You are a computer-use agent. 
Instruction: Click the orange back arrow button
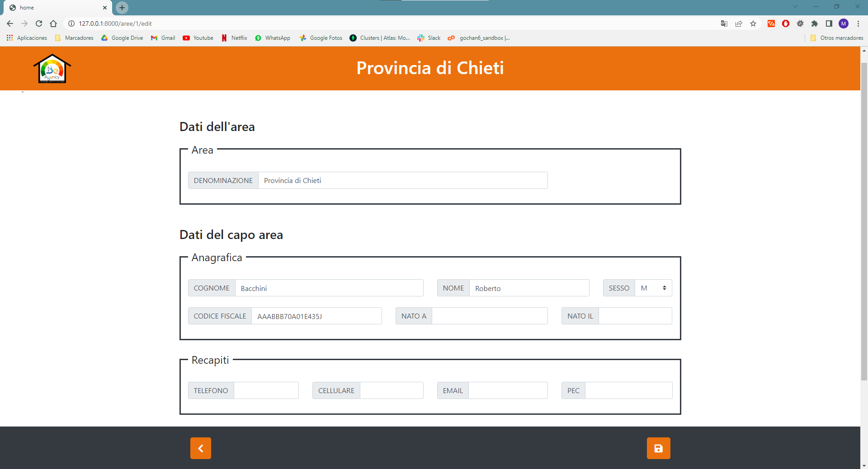pos(201,448)
